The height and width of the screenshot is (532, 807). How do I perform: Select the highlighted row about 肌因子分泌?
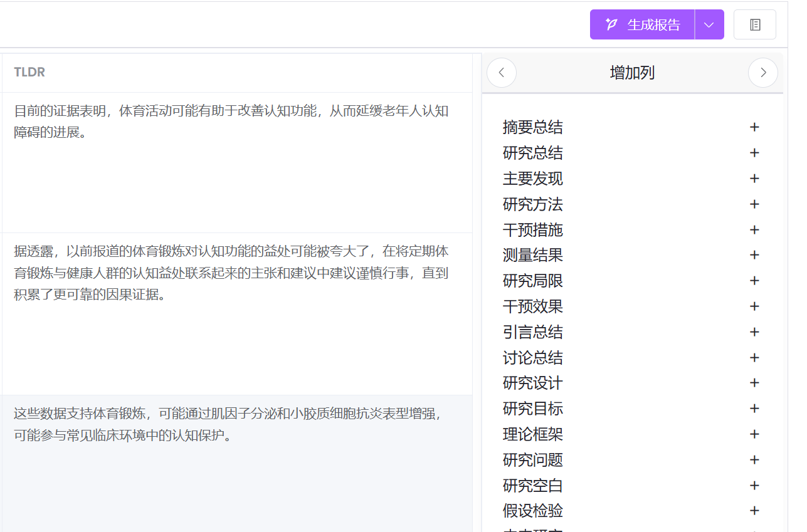point(231,424)
